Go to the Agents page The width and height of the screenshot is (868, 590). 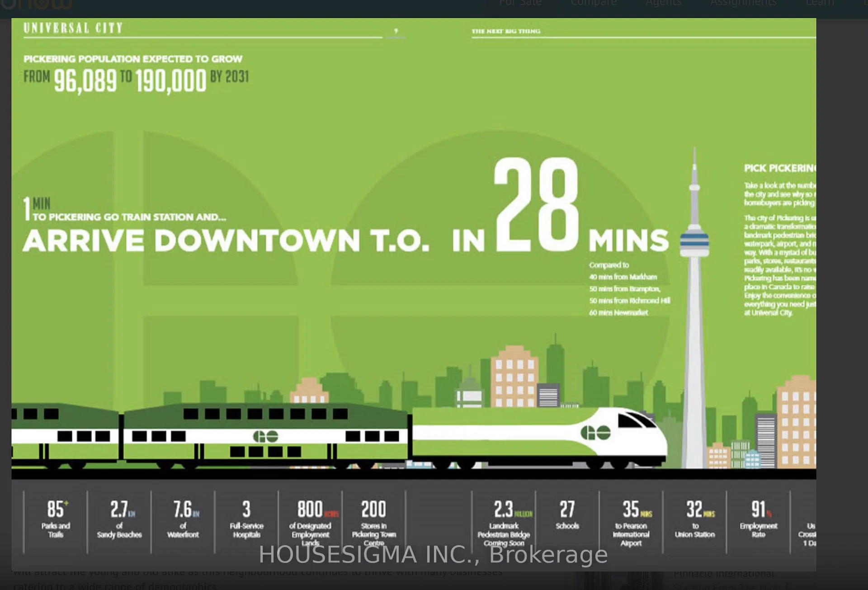(x=663, y=3)
